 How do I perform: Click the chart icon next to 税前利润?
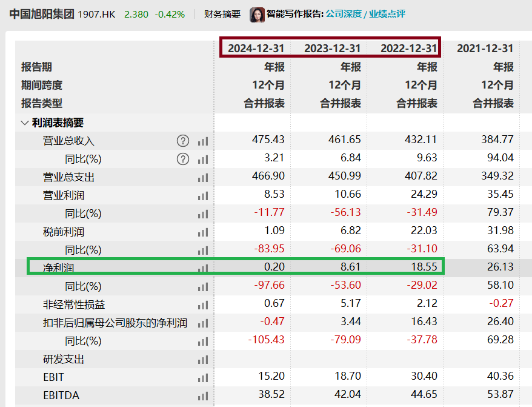(x=203, y=231)
